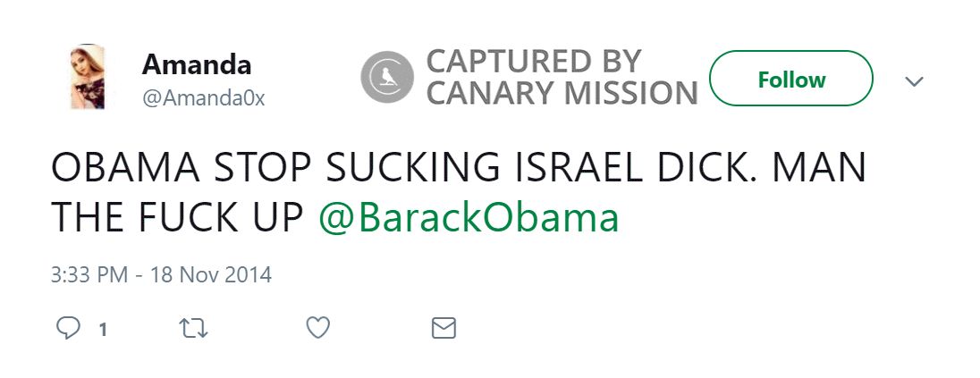Image resolution: width=980 pixels, height=378 pixels.
Task: Retweet this tweet using the retweet icon
Action: click(x=194, y=329)
